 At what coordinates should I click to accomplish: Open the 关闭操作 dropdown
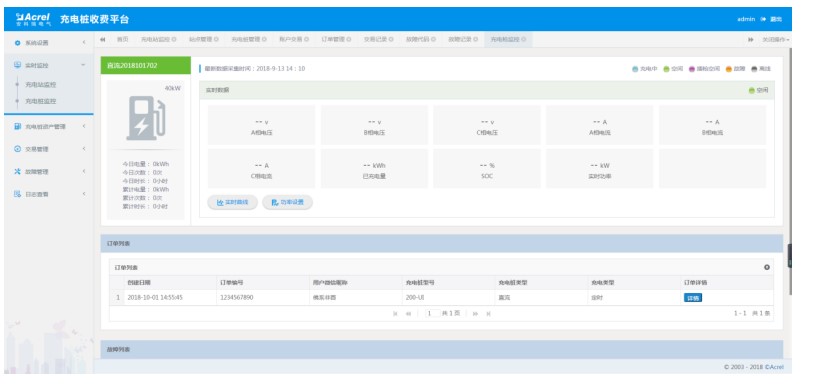(x=776, y=40)
